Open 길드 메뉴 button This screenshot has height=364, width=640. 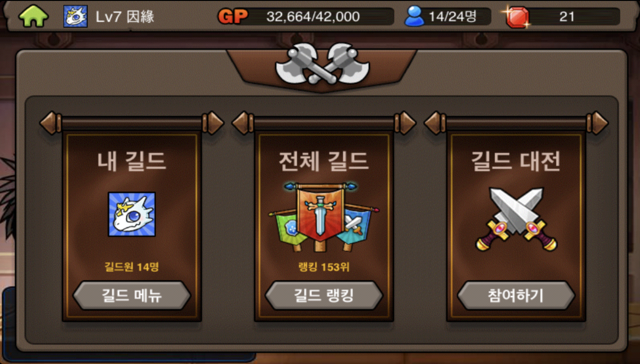tap(132, 295)
